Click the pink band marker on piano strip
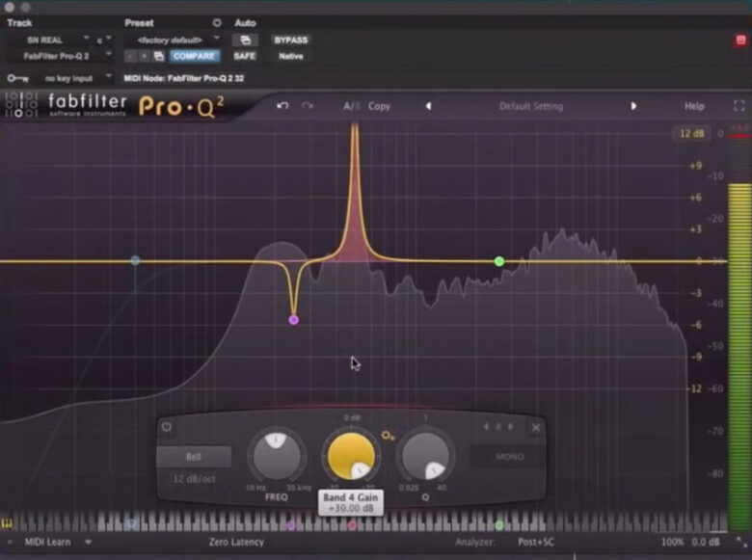This screenshot has height=560, width=752. (352, 526)
